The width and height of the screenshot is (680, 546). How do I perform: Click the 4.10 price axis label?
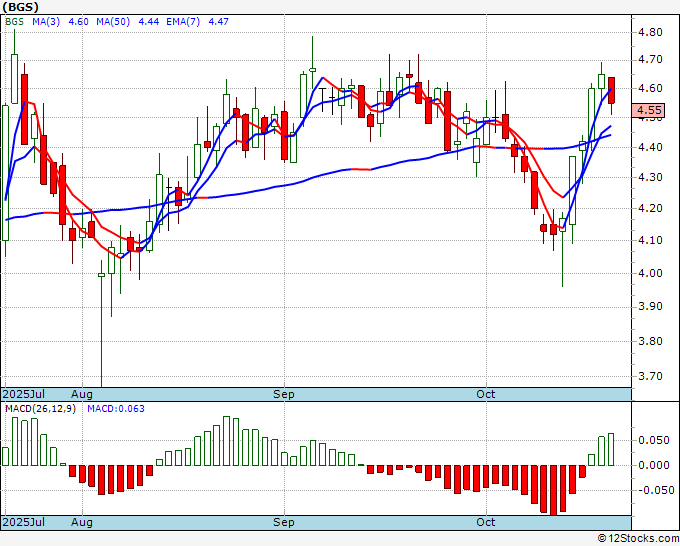click(650, 240)
